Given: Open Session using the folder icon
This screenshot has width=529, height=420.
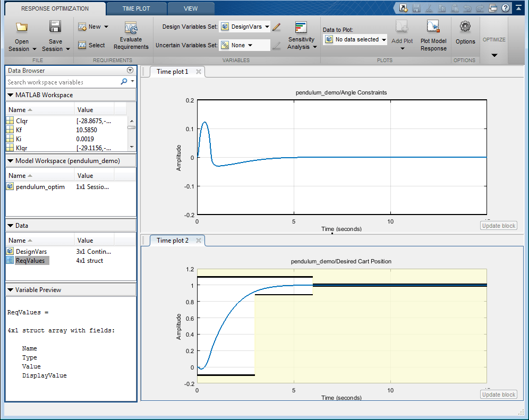Looking at the screenshot, I should pos(22,28).
